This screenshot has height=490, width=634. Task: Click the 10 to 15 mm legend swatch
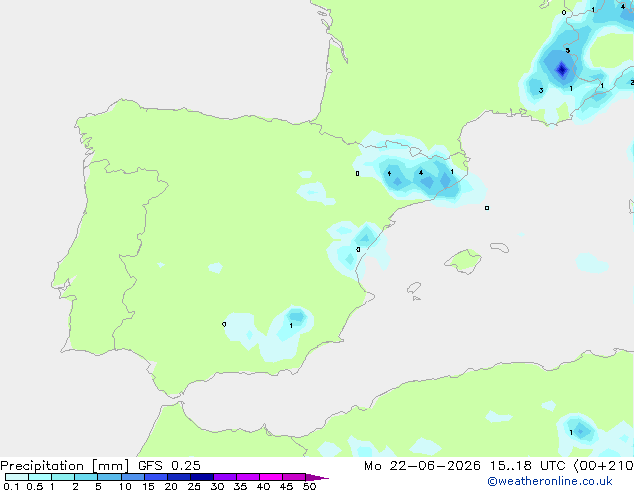[132, 477]
